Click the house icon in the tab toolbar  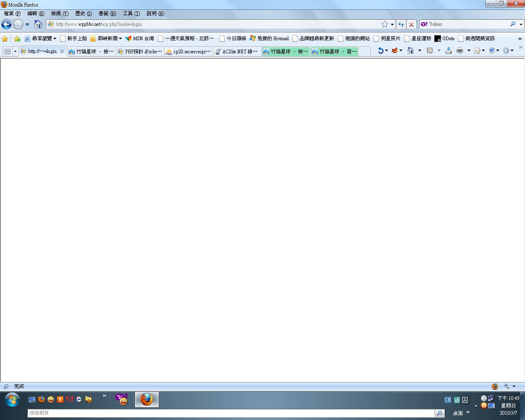pyautogui.click(x=411, y=50)
